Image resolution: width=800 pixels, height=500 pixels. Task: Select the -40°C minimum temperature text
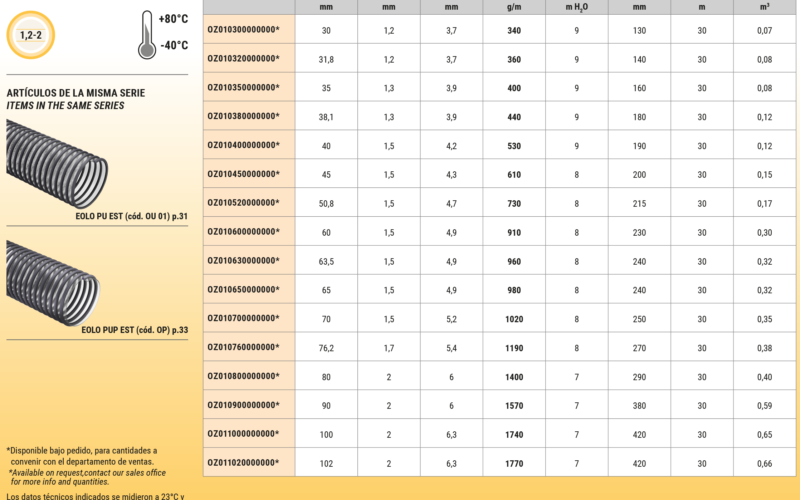(173, 45)
